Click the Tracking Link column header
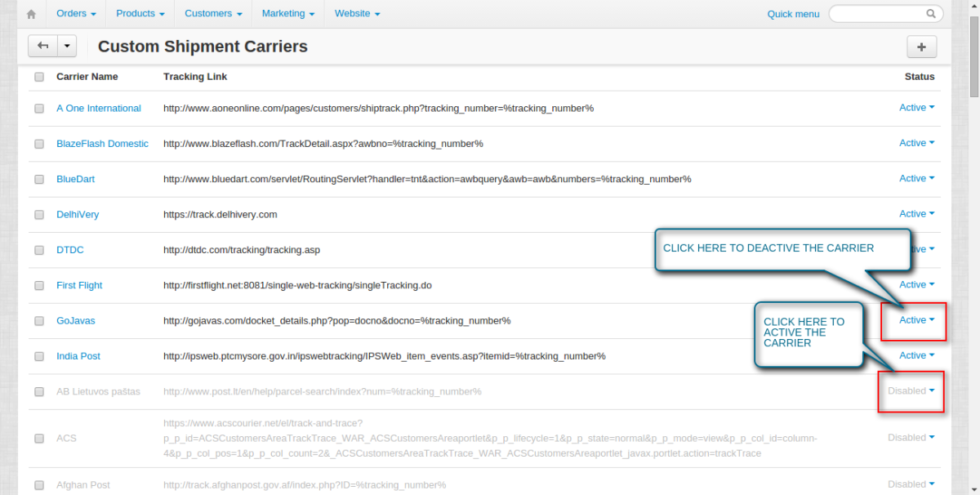Viewport: 980px width, 495px height. click(195, 76)
